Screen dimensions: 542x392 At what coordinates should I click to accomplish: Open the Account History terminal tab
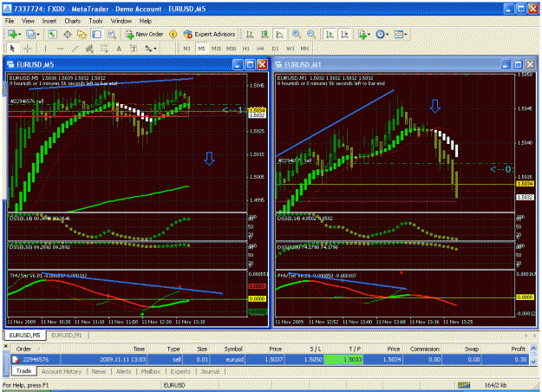pos(62,371)
